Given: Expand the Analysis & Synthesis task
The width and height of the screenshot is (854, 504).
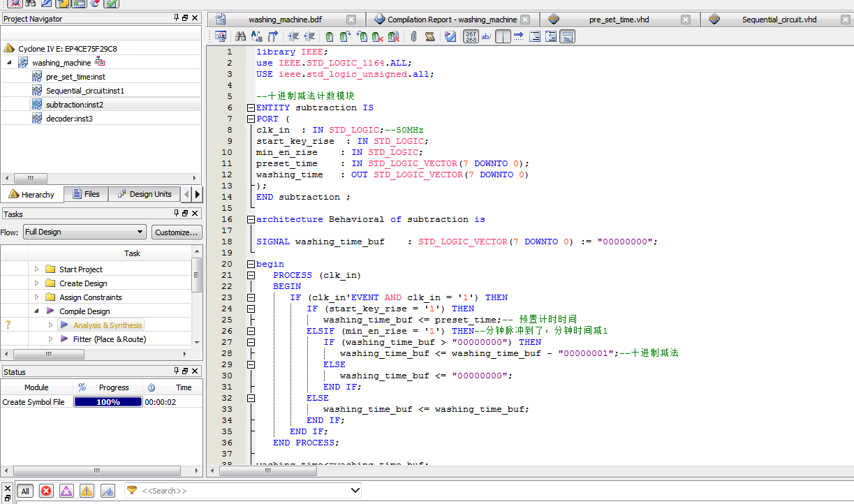Looking at the screenshot, I should tap(50, 325).
